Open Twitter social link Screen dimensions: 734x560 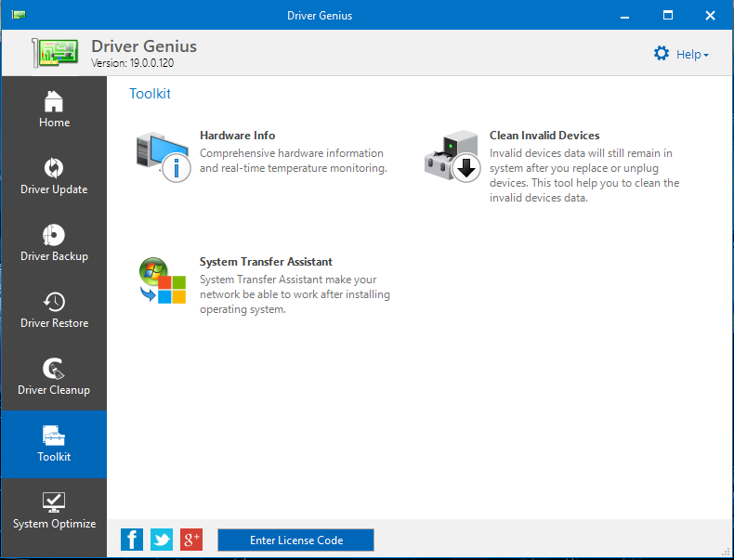162,540
